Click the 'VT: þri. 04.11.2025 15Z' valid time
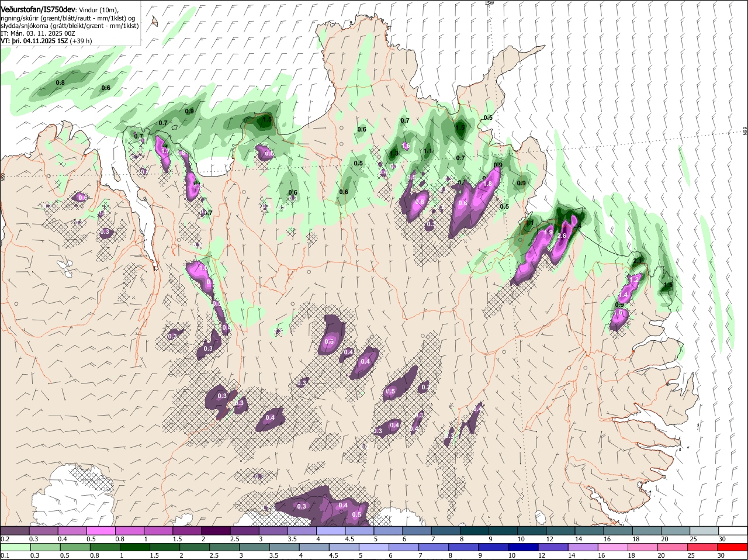The image size is (748, 560). [x=34, y=41]
